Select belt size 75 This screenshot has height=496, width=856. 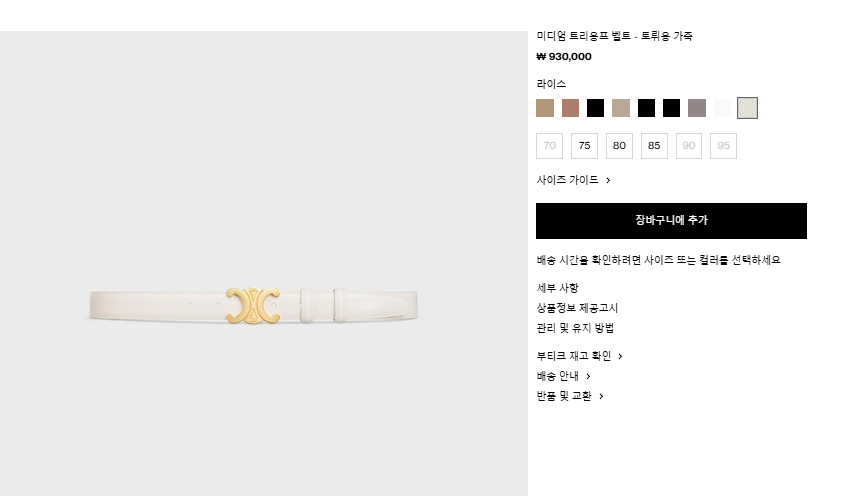click(x=585, y=146)
